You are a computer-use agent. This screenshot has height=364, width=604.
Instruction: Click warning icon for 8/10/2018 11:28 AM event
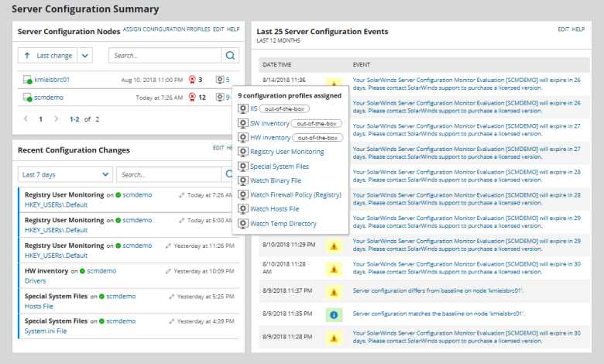pyautogui.click(x=334, y=269)
